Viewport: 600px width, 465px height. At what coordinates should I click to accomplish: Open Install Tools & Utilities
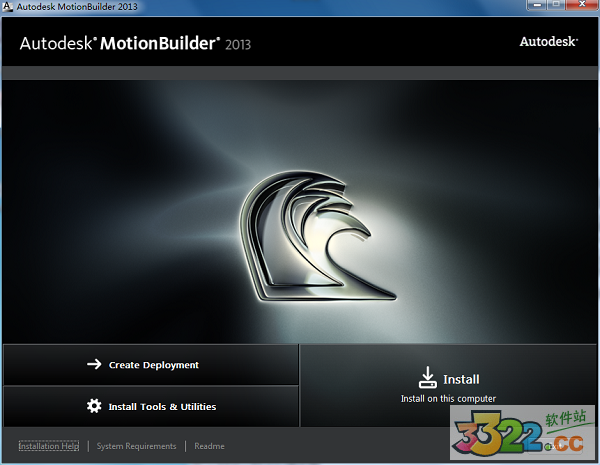[151, 406]
